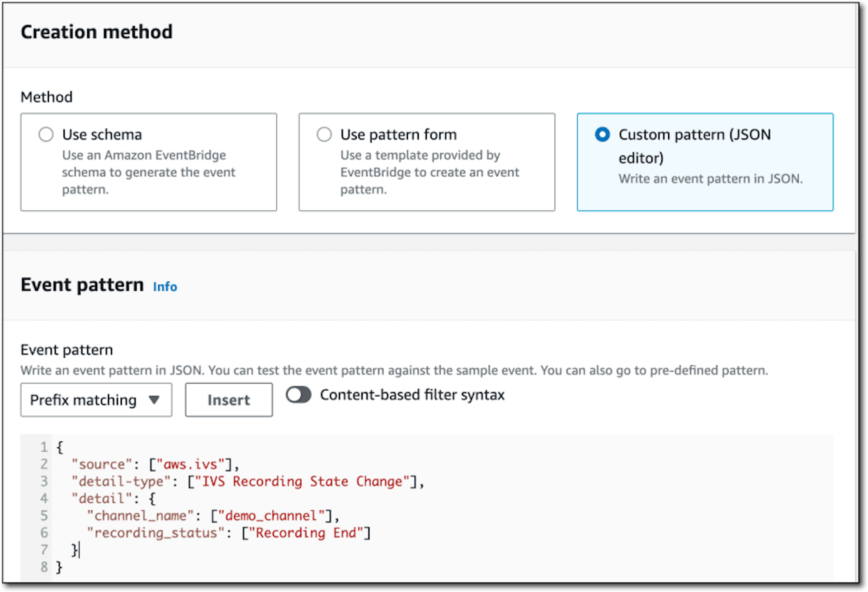
Task: Click line number 8 in editor gutter
Action: coord(44,567)
